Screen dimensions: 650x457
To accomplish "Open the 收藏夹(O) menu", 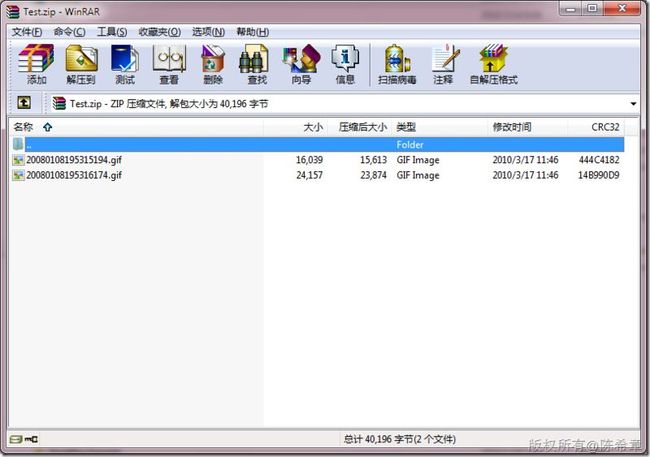I will 160,32.
